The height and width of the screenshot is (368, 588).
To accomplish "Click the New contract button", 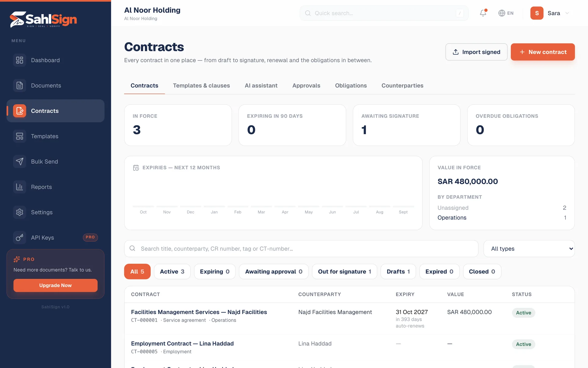I will (543, 52).
